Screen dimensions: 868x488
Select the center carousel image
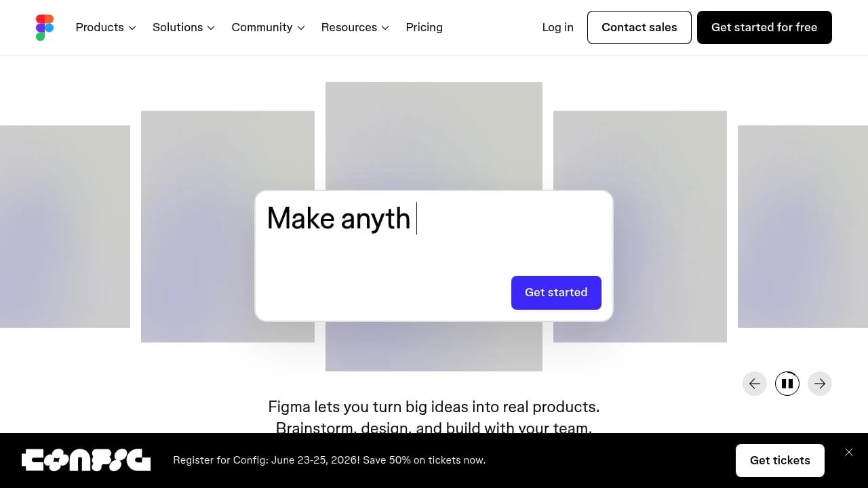tap(434, 136)
